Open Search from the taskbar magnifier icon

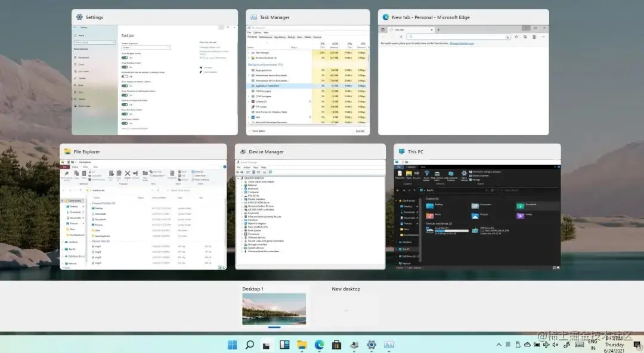pyautogui.click(x=249, y=345)
